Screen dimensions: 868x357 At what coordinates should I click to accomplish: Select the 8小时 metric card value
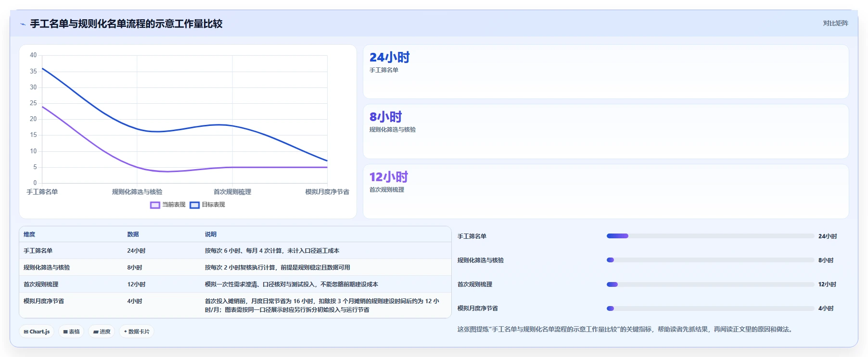coord(385,117)
